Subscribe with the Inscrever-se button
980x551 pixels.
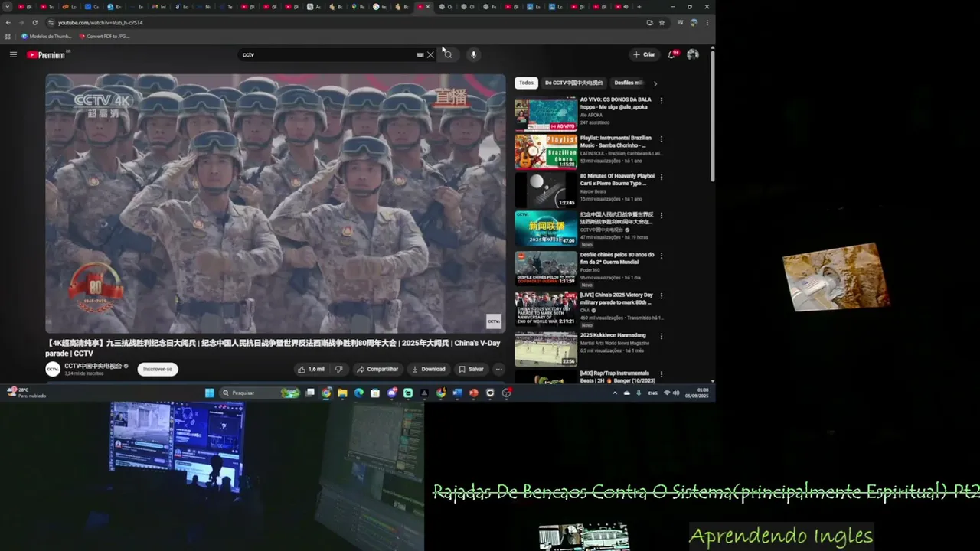(158, 369)
